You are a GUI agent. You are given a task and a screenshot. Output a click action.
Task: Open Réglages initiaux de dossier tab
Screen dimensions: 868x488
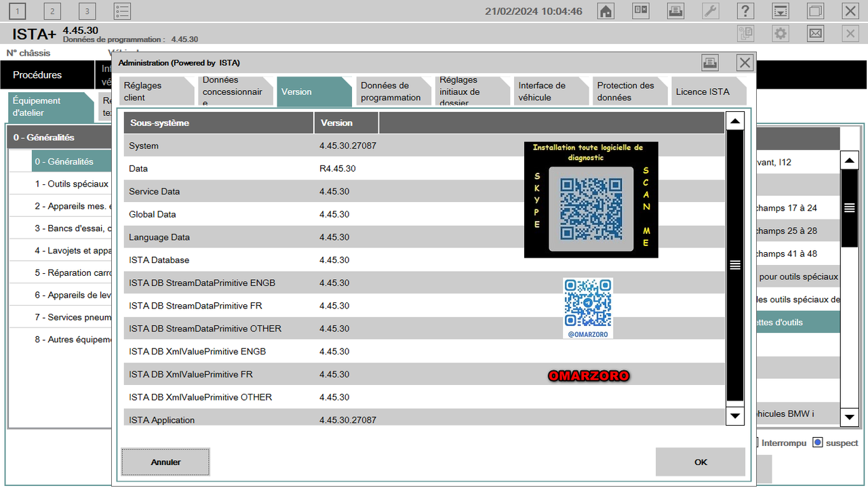[x=471, y=91]
